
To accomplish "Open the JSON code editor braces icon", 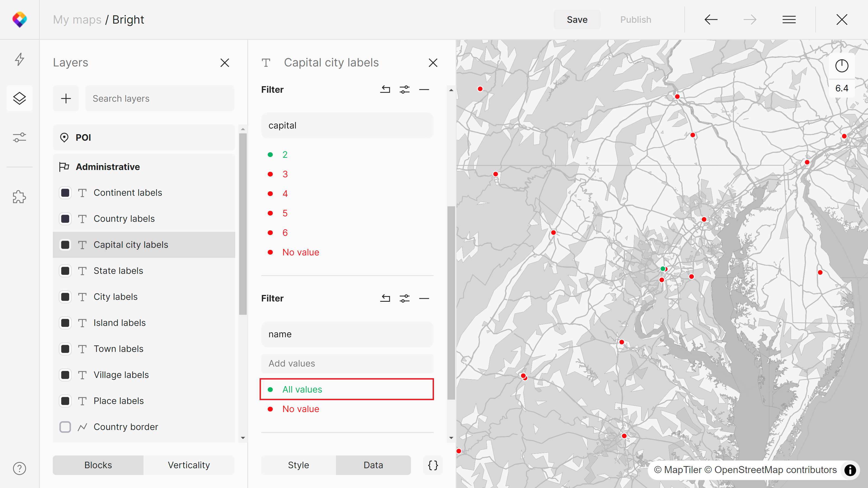I will 433,465.
